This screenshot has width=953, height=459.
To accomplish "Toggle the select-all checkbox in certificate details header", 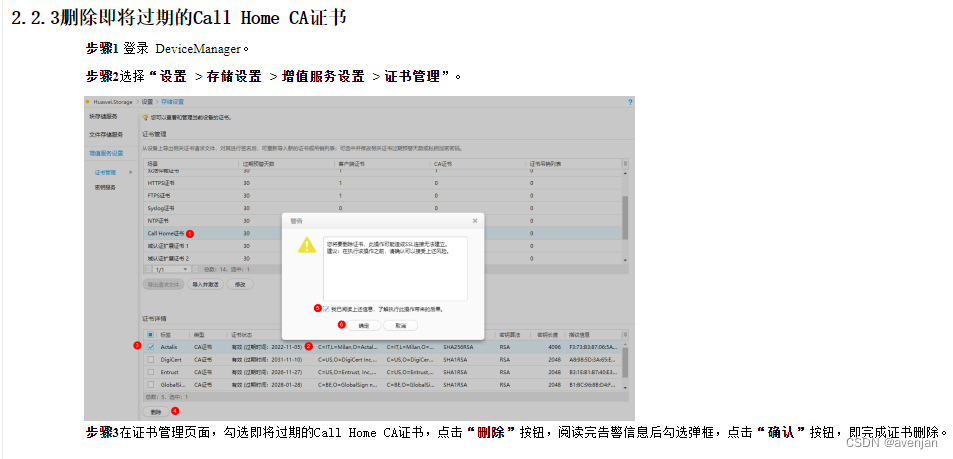I will tap(151, 335).
